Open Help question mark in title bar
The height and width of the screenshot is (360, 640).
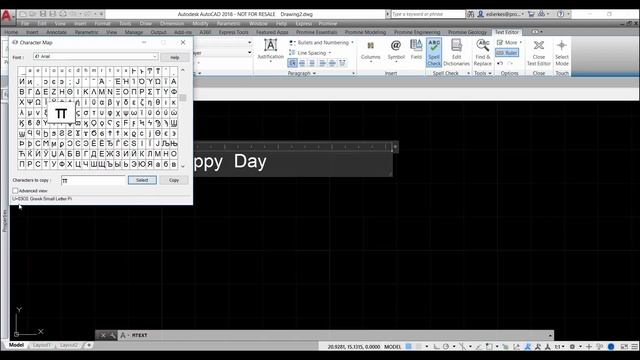click(561, 14)
